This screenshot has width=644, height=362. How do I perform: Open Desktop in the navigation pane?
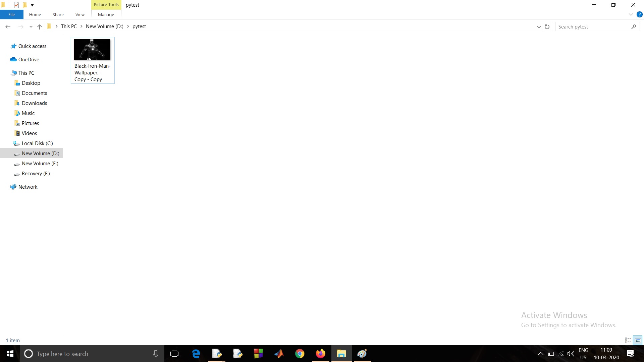point(31,83)
